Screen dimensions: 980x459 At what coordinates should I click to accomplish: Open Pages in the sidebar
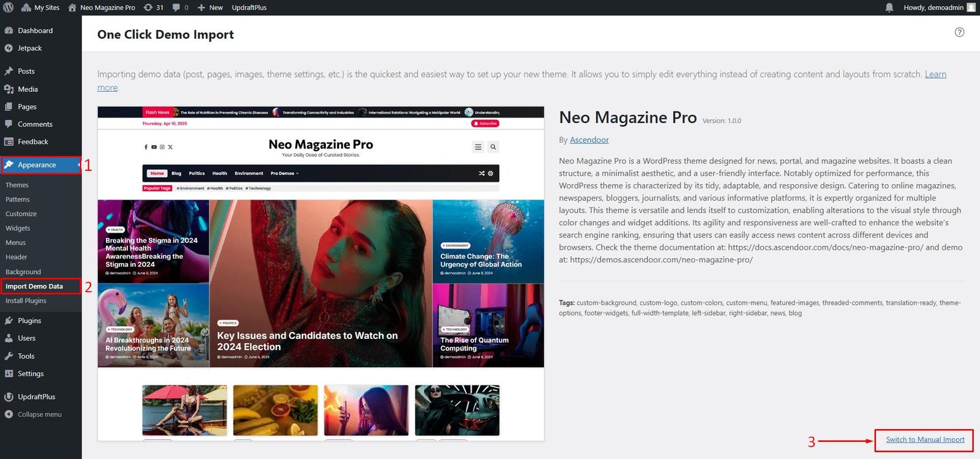click(27, 106)
